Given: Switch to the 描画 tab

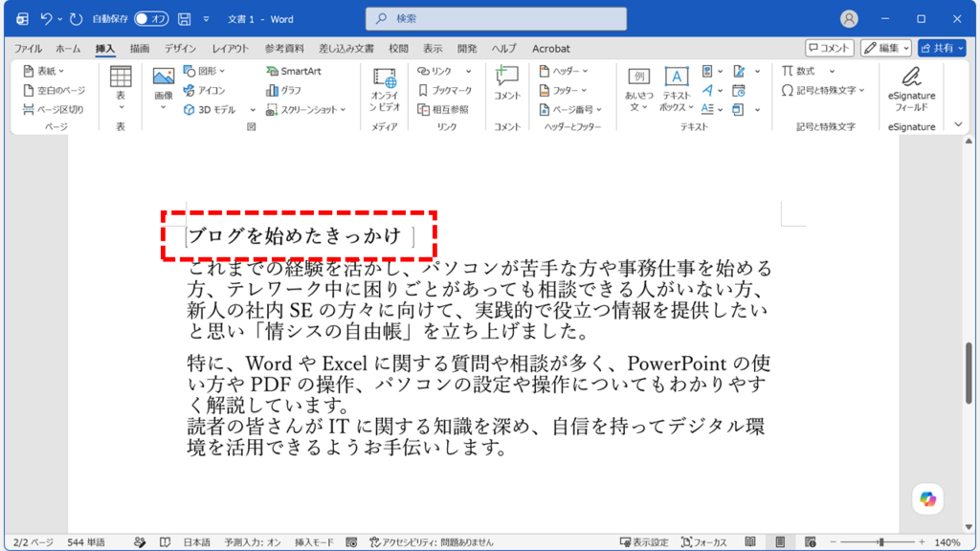Looking at the screenshot, I should tap(140, 48).
